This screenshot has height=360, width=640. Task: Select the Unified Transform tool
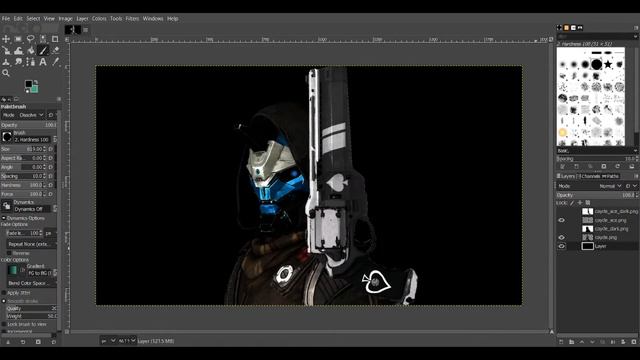point(6,51)
